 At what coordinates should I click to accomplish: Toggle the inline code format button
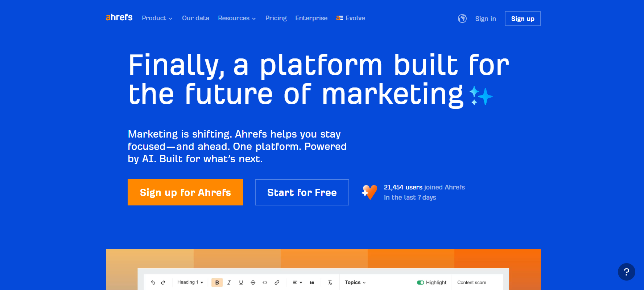click(265, 282)
